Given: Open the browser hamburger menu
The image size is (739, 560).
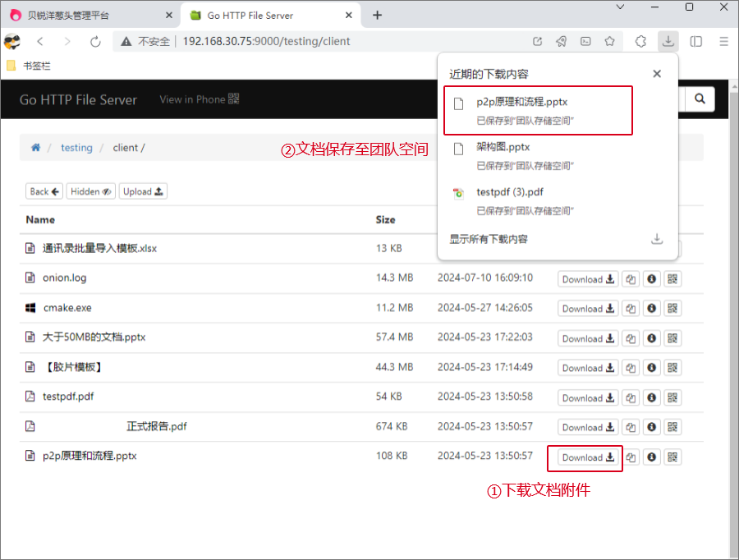Looking at the screenshot, I should 724,42.
